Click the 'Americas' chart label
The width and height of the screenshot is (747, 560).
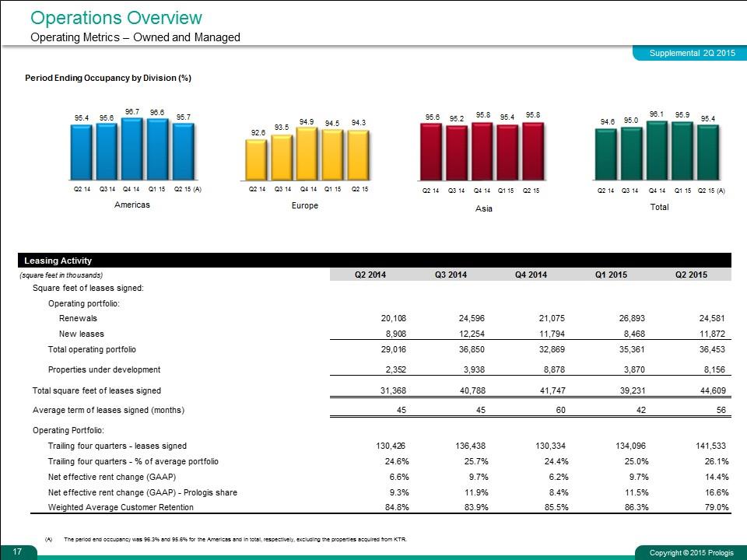point(132,205)
